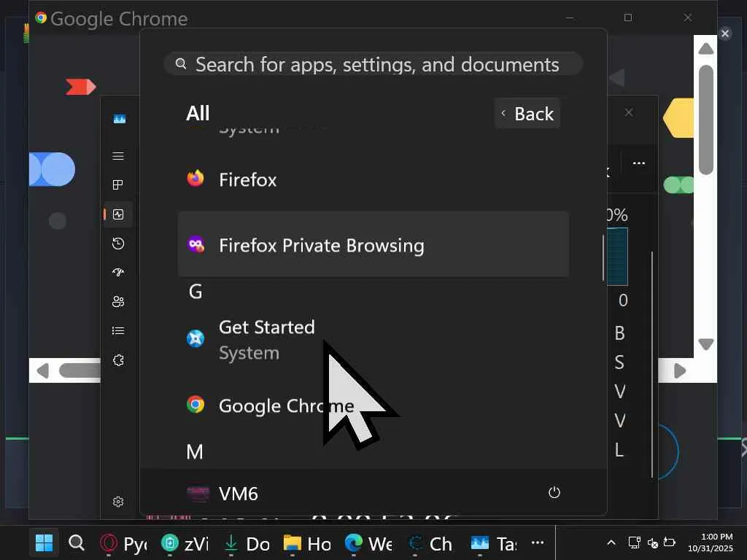Screen dimensions: 747x560
Task: Click the VM6 user account entry
Action: 222,494
